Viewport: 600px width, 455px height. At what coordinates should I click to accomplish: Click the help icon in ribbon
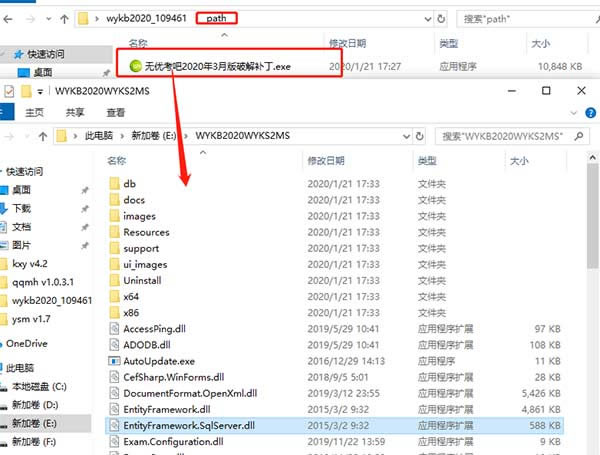tap(590, 113)
